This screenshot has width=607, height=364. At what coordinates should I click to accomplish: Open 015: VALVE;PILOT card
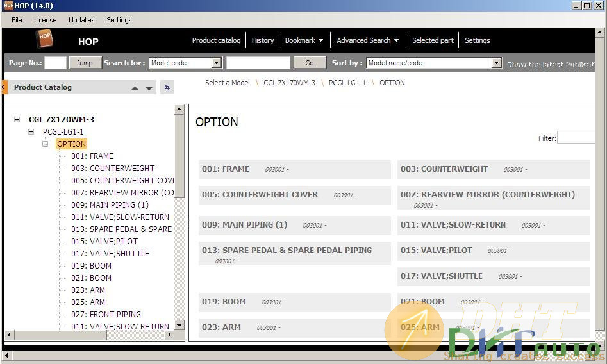tap(493, 251)
